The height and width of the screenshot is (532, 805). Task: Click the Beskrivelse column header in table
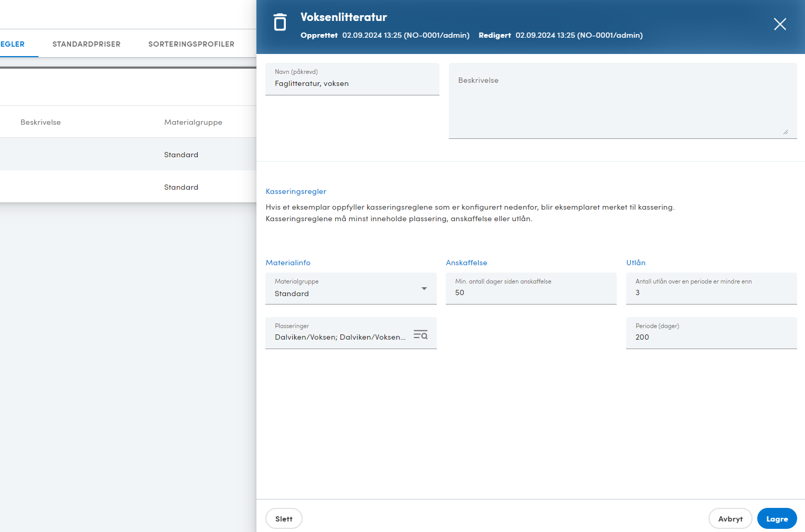tap(40, 122)
